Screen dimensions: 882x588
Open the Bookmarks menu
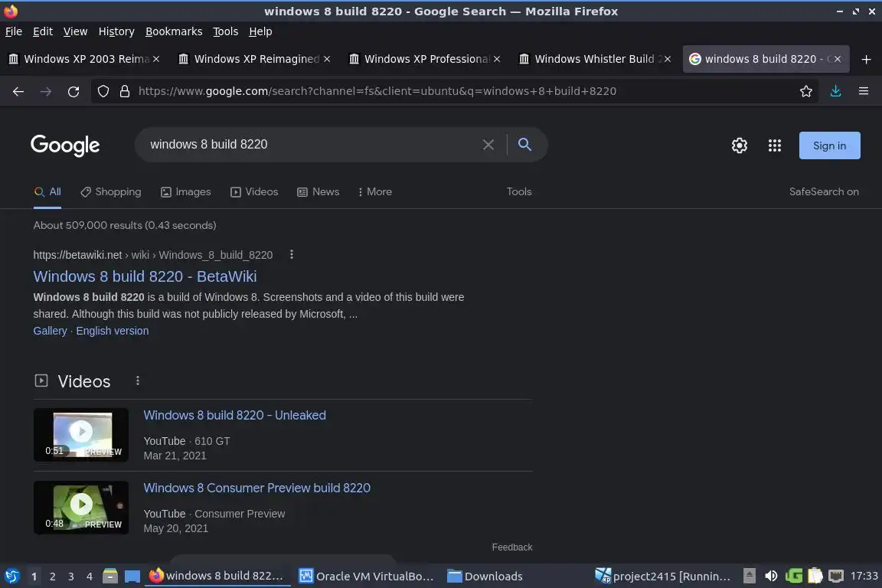coord(174,31)
